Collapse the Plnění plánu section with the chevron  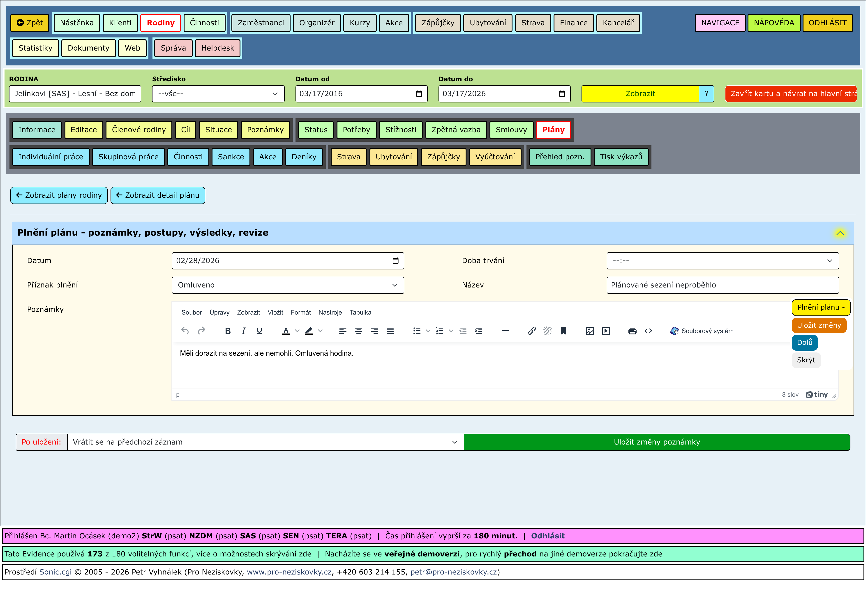(x=840, y=233)
